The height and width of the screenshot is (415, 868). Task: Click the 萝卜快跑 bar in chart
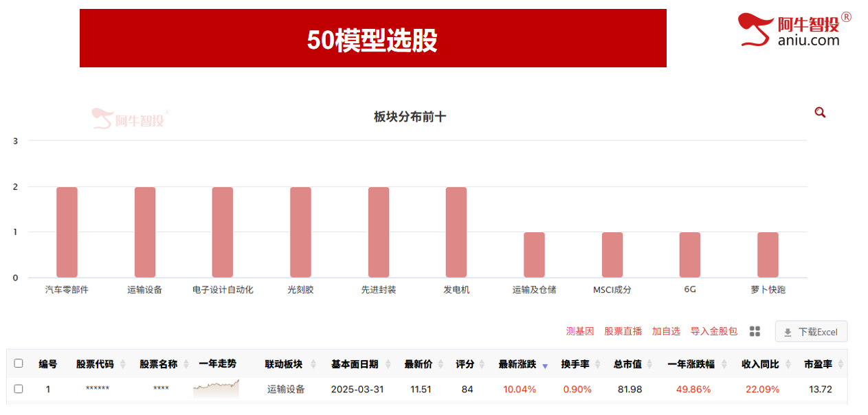point(768,255)
